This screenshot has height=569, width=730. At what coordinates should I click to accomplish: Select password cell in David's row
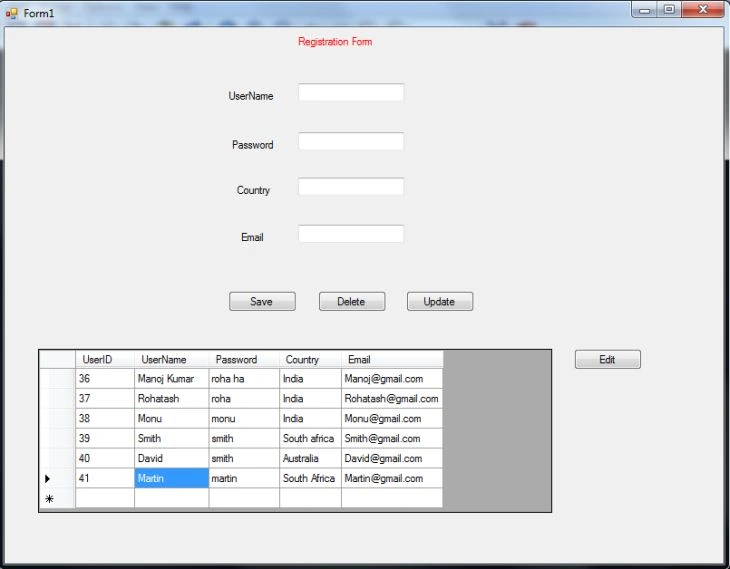(244, 458)
